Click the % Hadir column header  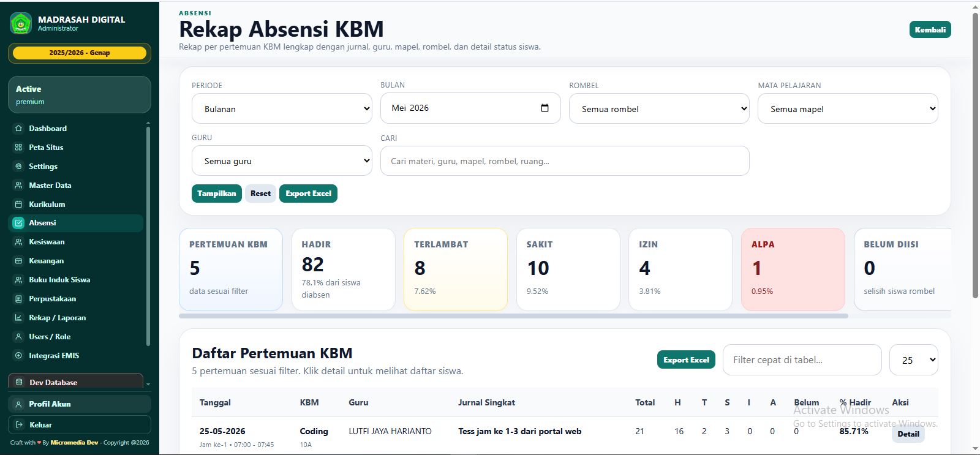(x=855, y=402)
